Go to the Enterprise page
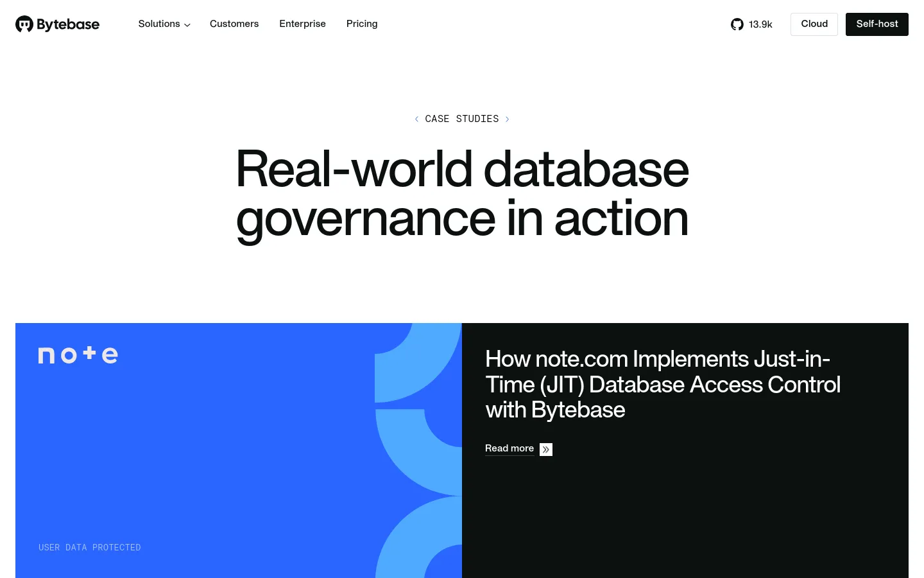This screenshot has height=578, width=924. click(302, 24)
